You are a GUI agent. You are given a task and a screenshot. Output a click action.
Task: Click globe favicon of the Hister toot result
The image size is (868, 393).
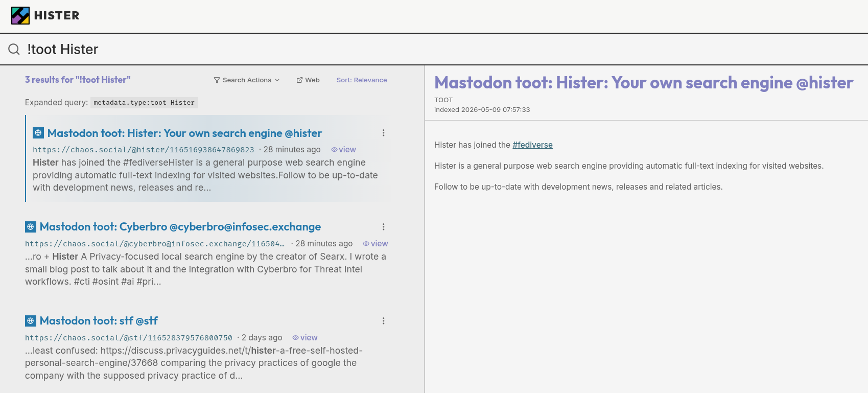[38, 133]
